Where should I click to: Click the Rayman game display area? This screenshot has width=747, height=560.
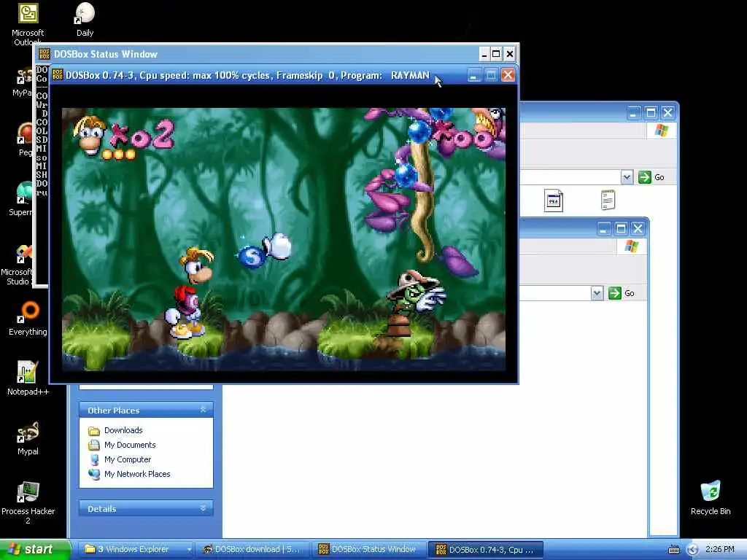(x=284, y=239)
